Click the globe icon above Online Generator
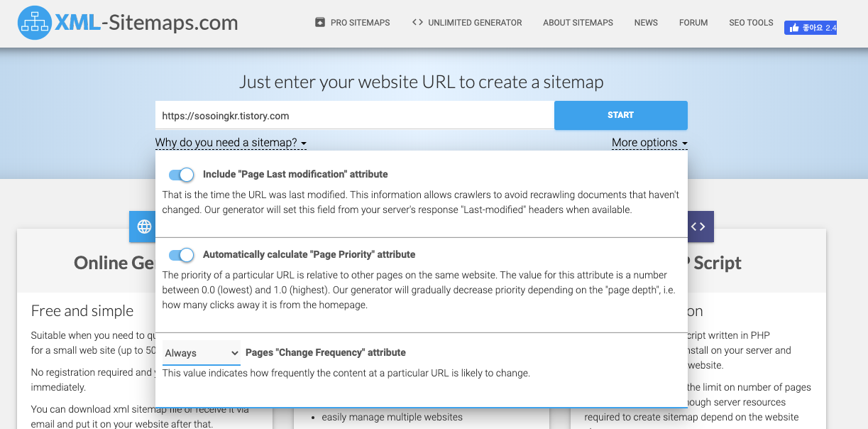The image size is (868, 429). click(144, 227)
